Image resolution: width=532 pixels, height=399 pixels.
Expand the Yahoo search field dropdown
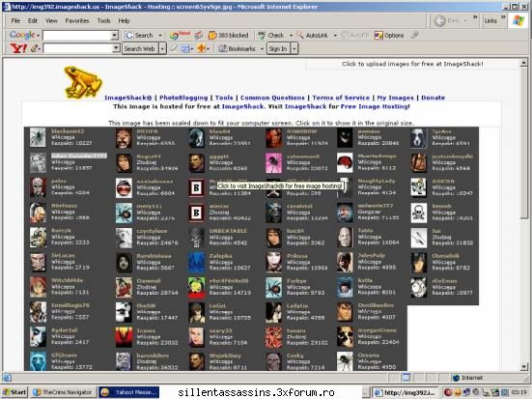[116, 48]
